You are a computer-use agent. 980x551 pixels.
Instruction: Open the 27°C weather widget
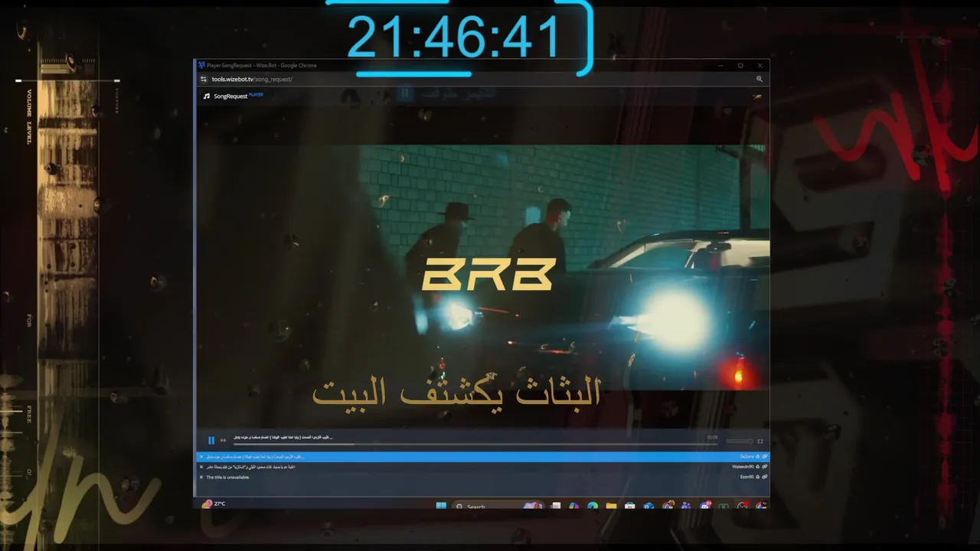(x=214, y=504)
